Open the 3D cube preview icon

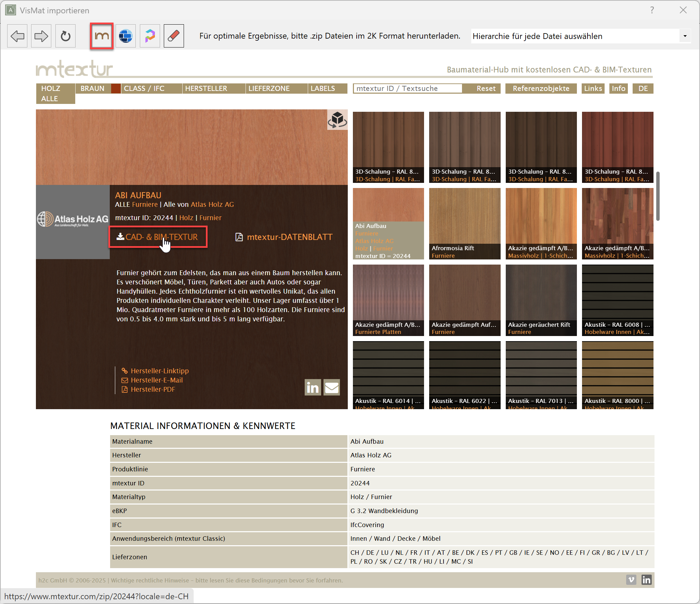[337, 120]
